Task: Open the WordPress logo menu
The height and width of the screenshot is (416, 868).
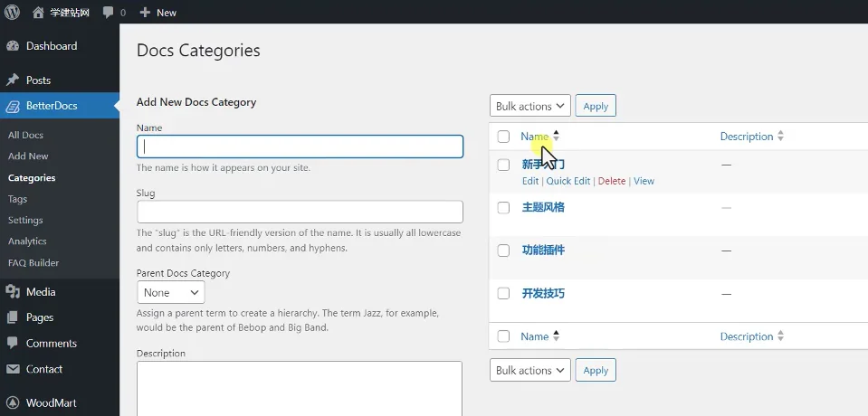Action: point(12,12)
